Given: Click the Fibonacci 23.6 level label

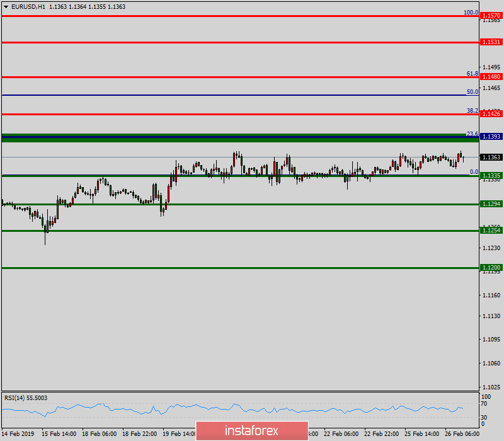Looking at the screenshot, I should 472,134.
